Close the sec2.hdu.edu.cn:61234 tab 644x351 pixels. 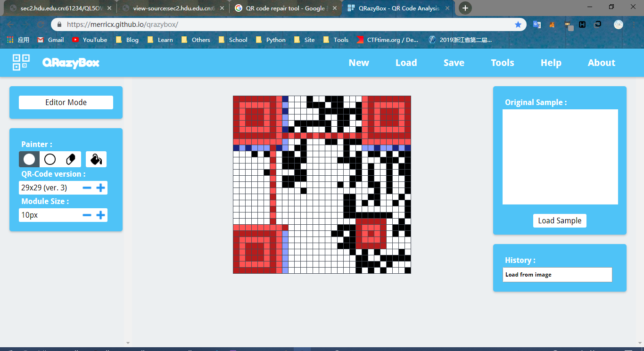109,8
